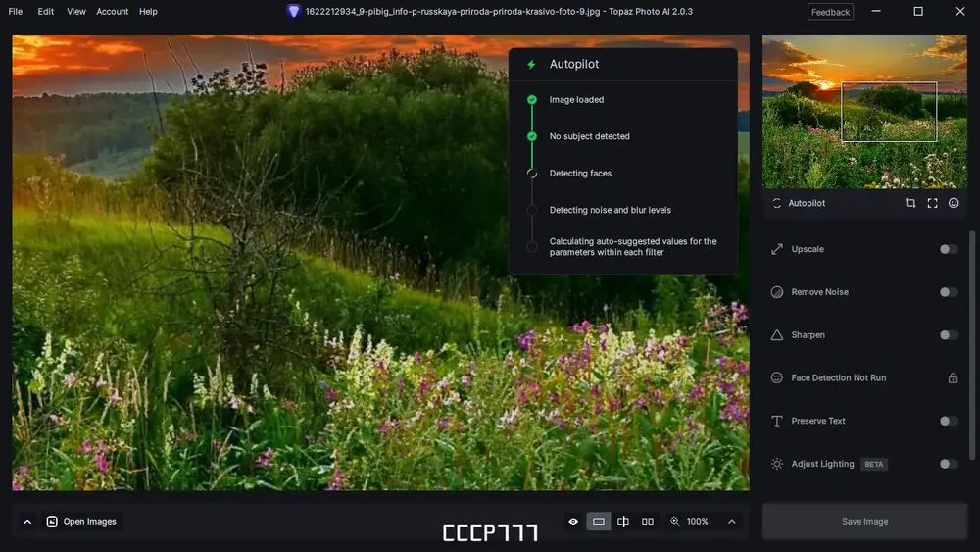Expand zoom level options arrow
This screenshot has height=552, width=980.
(731, 522)
